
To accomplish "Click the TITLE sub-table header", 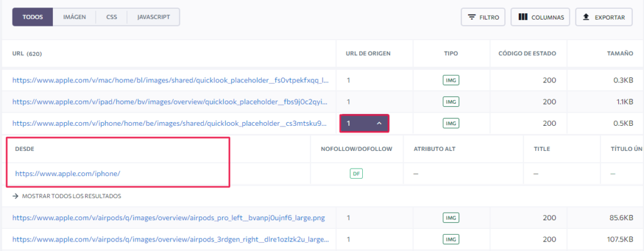I will (542, 149).
